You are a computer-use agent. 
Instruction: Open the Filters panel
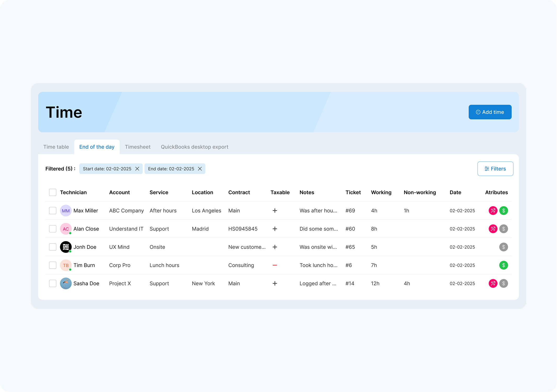[495, 169]
